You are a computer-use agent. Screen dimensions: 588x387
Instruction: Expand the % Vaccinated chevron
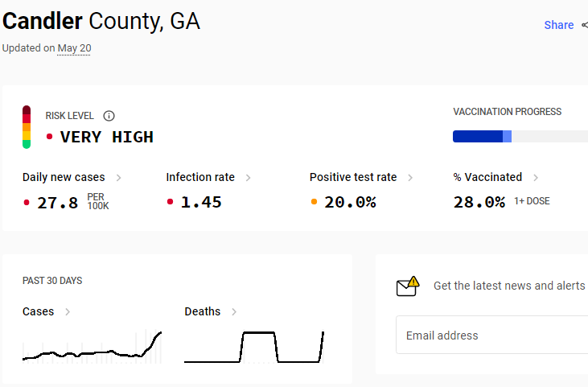[x=536, y=178]
